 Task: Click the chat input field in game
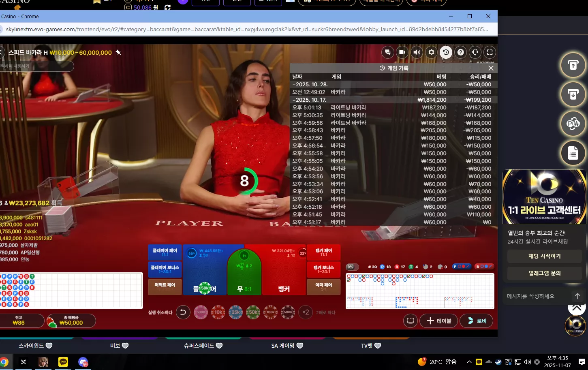click(37, 66)
